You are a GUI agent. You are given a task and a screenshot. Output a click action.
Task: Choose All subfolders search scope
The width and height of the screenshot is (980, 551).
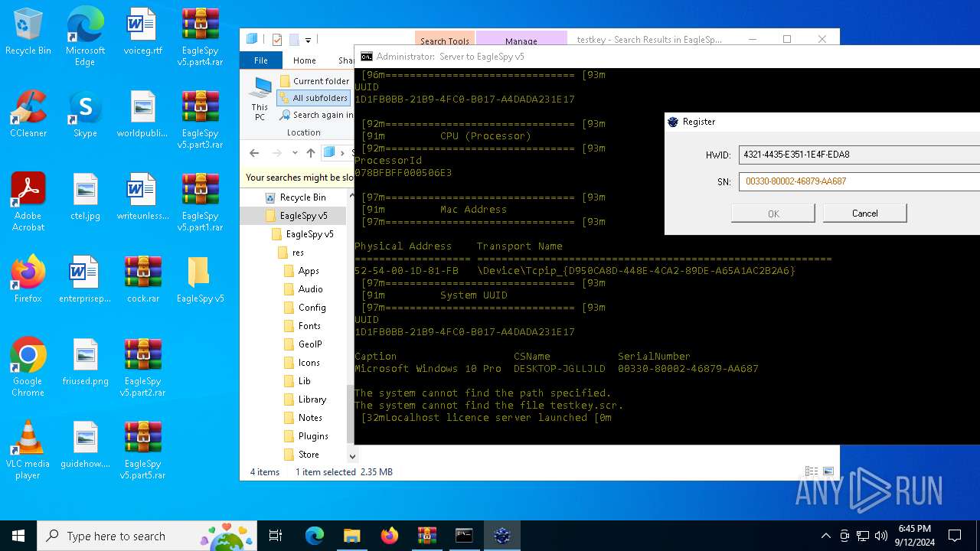click(313, 98)
